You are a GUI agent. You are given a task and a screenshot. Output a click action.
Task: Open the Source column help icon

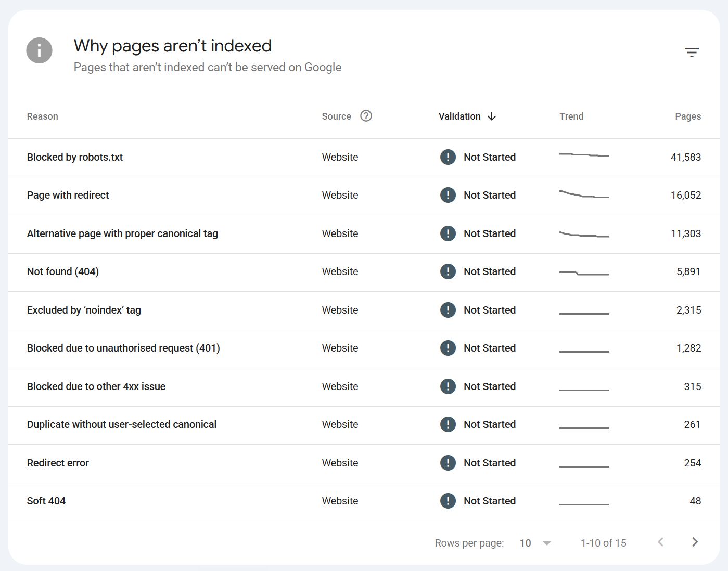pos(366,116)
